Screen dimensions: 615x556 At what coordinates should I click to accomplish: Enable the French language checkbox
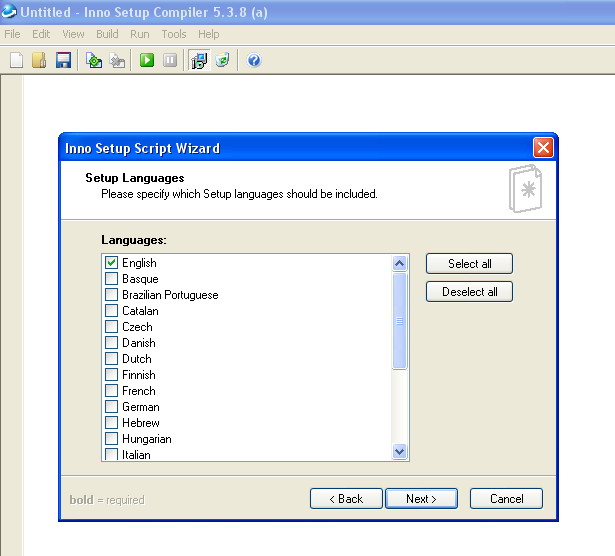[111, 391]
